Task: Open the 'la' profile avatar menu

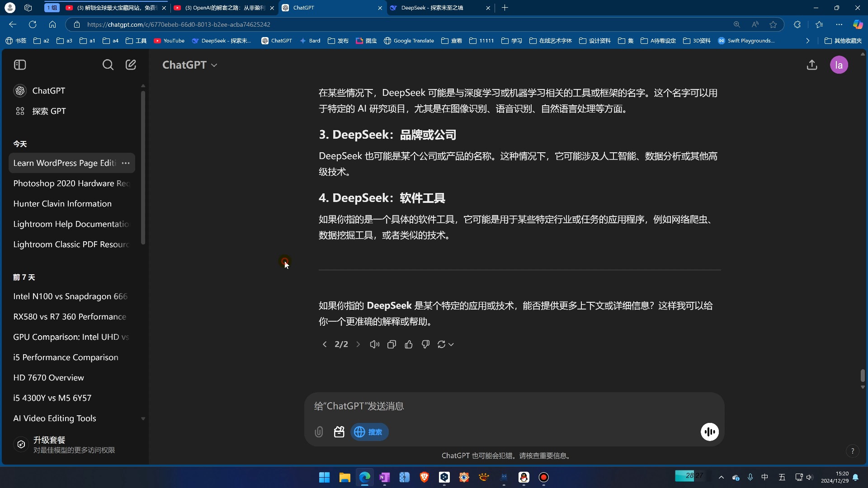Action: click(839, 65)
